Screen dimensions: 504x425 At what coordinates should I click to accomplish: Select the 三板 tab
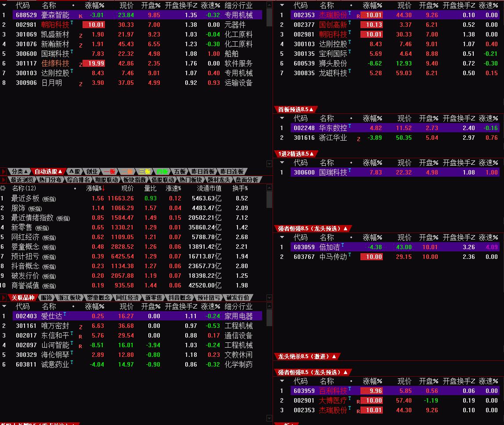click(x=144, y=171)
